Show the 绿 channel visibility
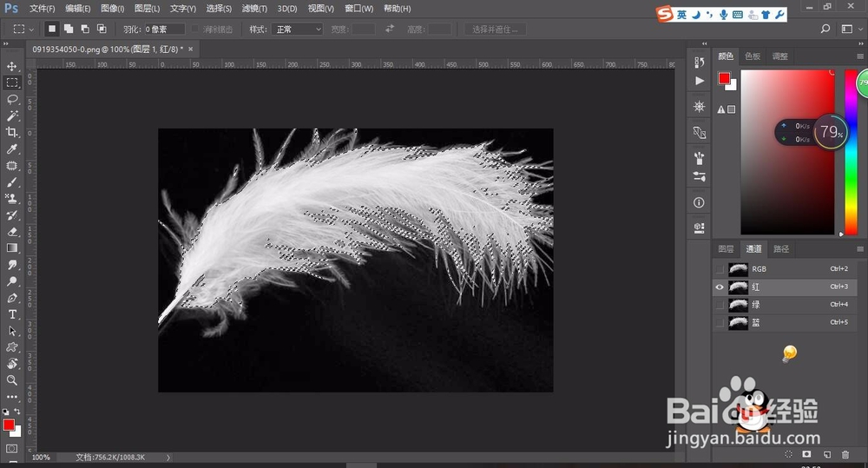Image resolution: width=868 pixels, height=468 pixels. tap(720, 305)
